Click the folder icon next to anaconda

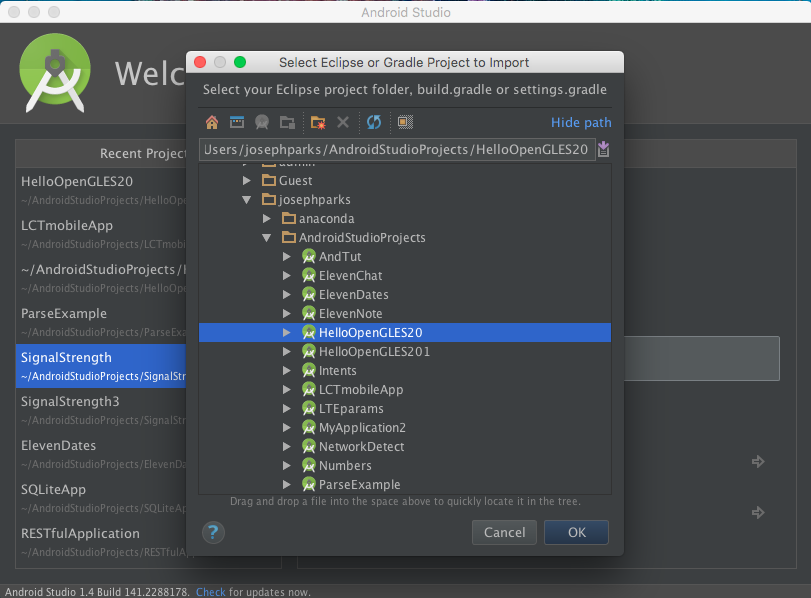pyautogui.click(x=289, y=218)
